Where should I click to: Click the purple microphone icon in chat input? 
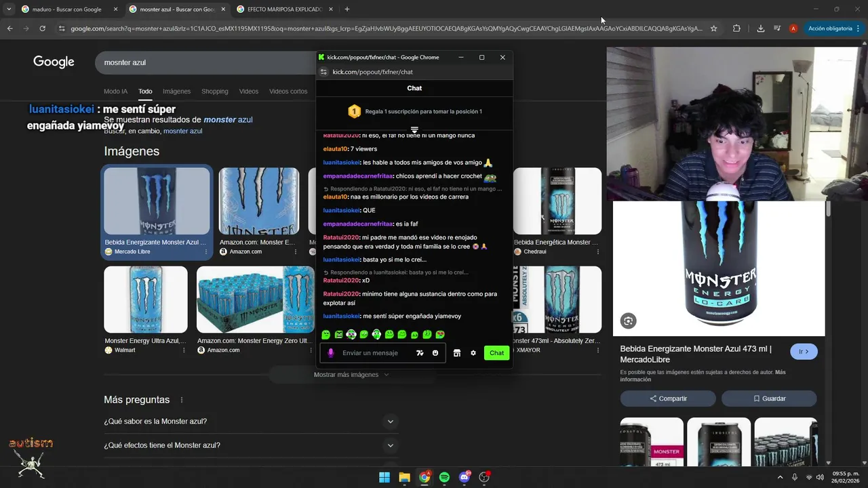pyautogui.click(x=331, y=352)
